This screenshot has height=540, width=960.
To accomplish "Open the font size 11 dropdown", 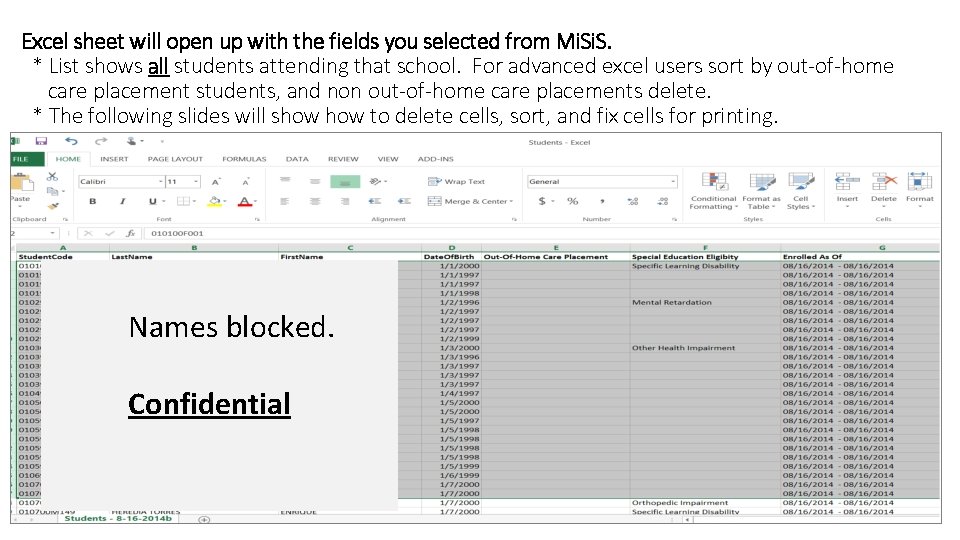I will click(196, 181).
